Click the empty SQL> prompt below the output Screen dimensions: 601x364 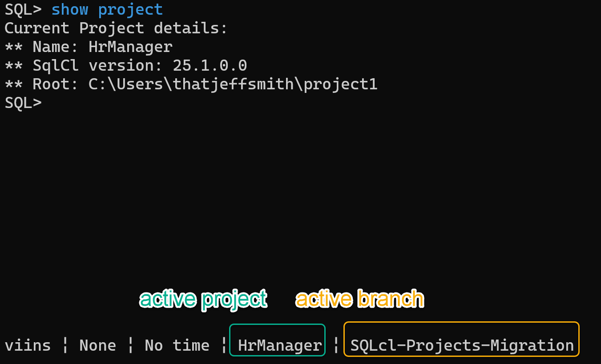[23, 103]
